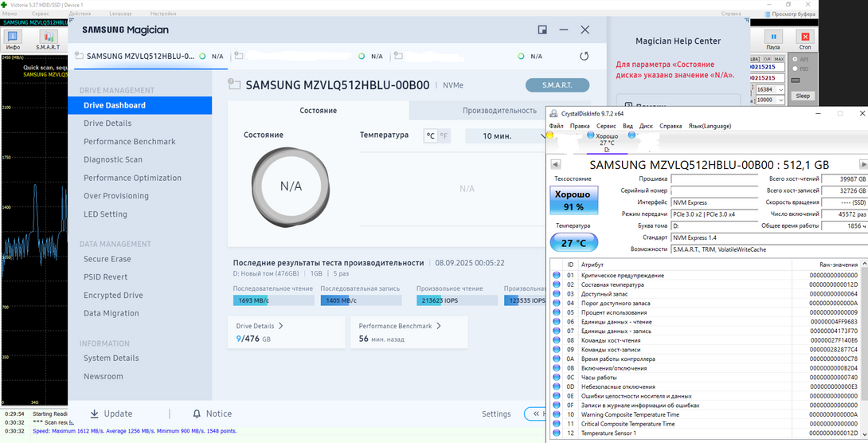This screenshot has height=443, width=868.
Task: Click the random read 213623 IOPS bar
Action: [x=457, y=300]
